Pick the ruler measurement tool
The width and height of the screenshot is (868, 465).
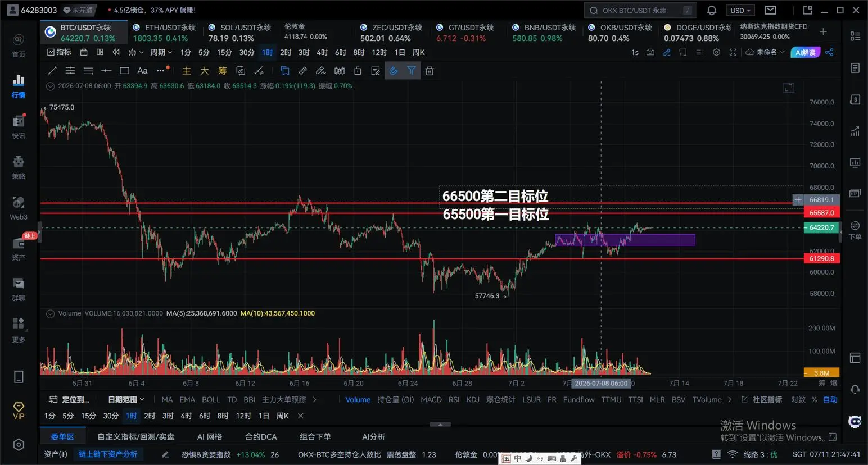click(302, 71)
